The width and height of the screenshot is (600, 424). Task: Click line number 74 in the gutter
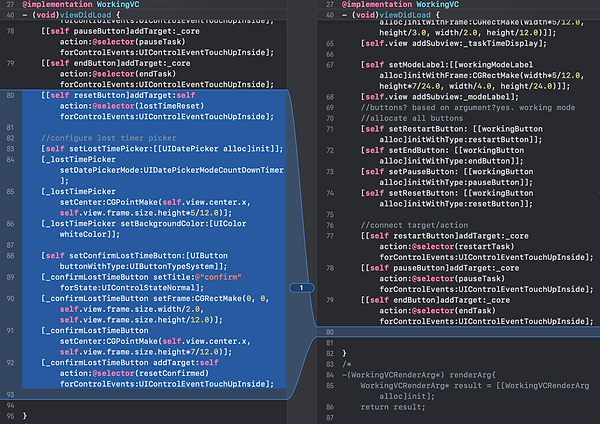(330, 194)
